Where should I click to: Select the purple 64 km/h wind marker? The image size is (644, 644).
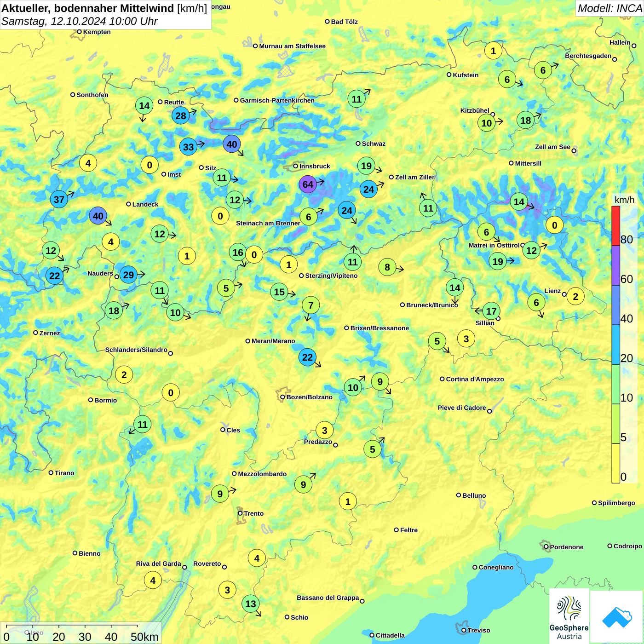coord(308,184)
